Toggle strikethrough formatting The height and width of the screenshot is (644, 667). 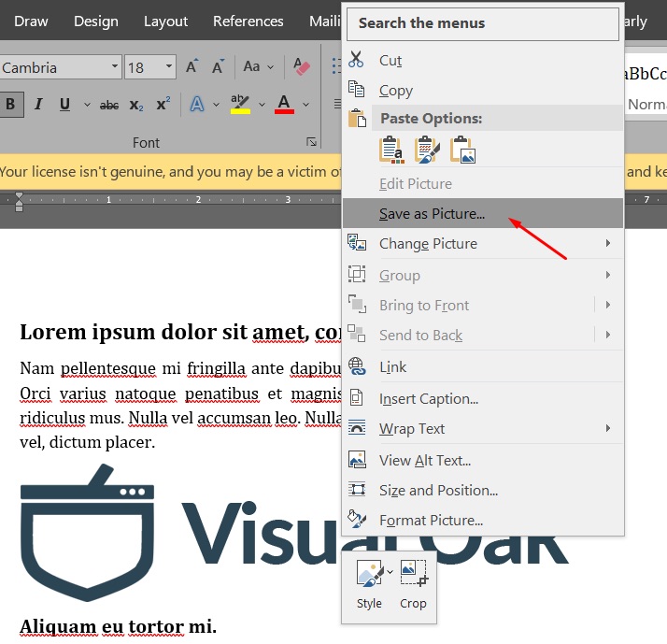coord(109,105)
